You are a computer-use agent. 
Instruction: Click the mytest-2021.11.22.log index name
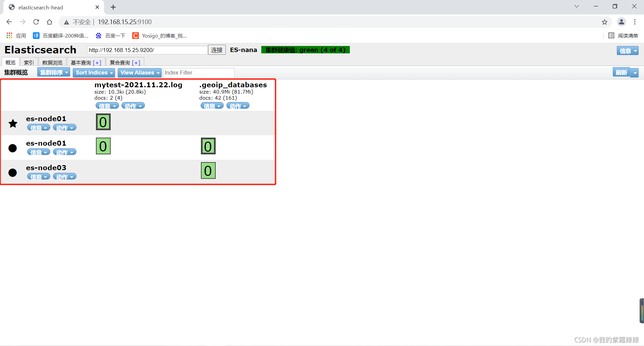[x=138, y=85]
